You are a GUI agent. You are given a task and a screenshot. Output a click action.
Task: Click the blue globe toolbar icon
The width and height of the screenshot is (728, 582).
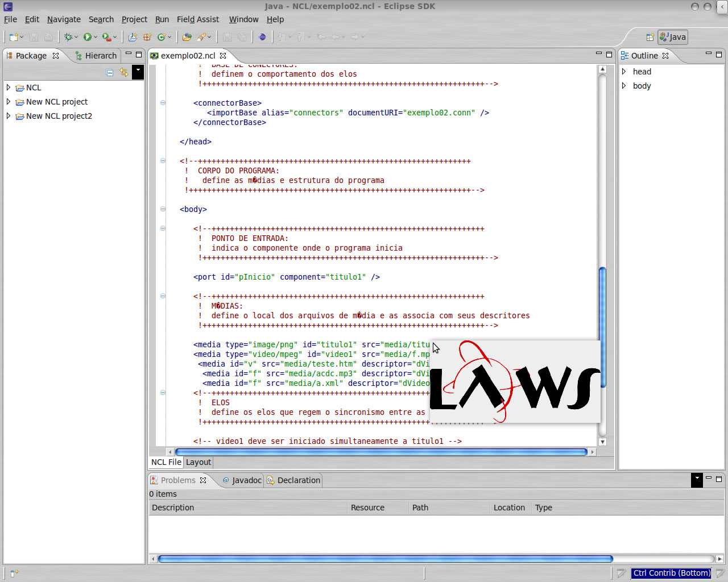tap(262, 37)
